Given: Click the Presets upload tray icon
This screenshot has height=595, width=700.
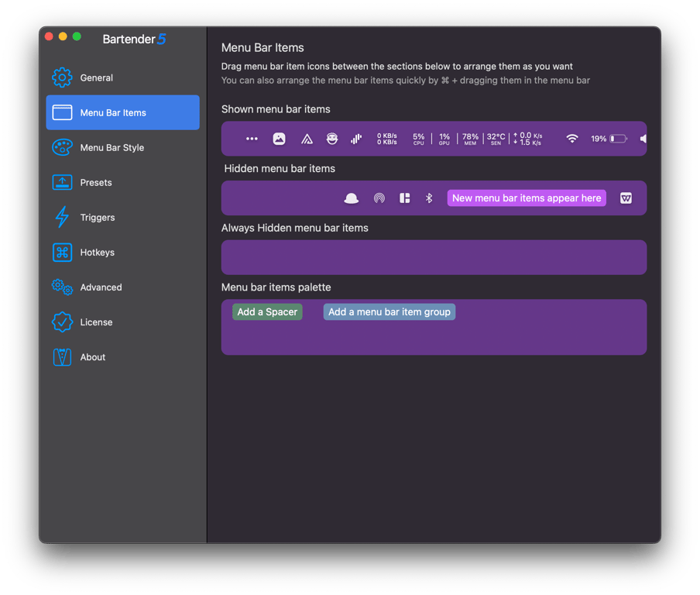Looking at the screenshot, I should tap(62, 182).
